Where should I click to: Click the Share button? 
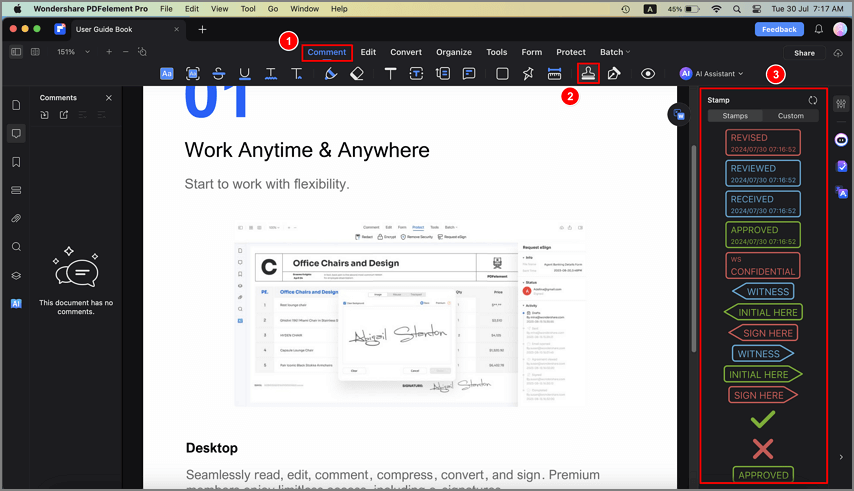click(804, 53)
